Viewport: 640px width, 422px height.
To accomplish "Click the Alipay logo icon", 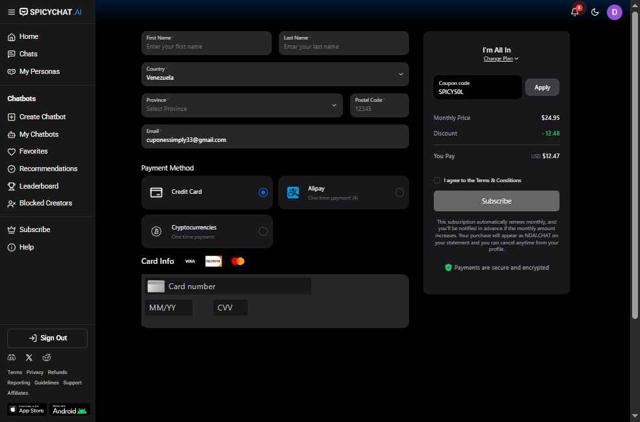I will [293, 192].
